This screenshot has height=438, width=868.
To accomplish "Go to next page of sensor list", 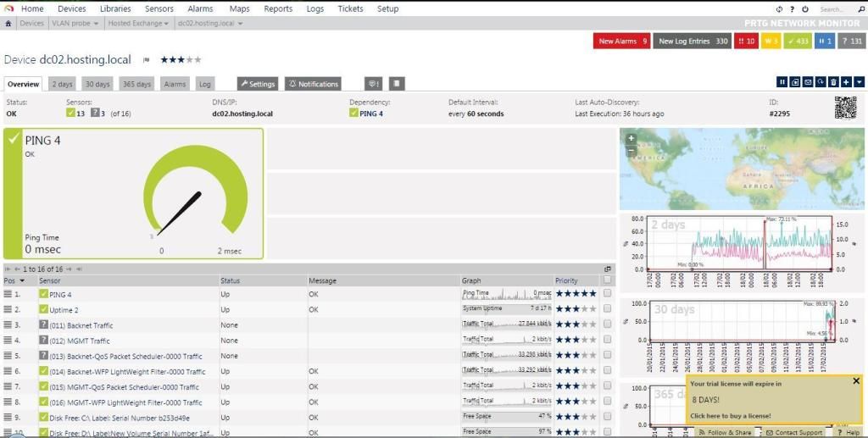I will coord(70,269).
